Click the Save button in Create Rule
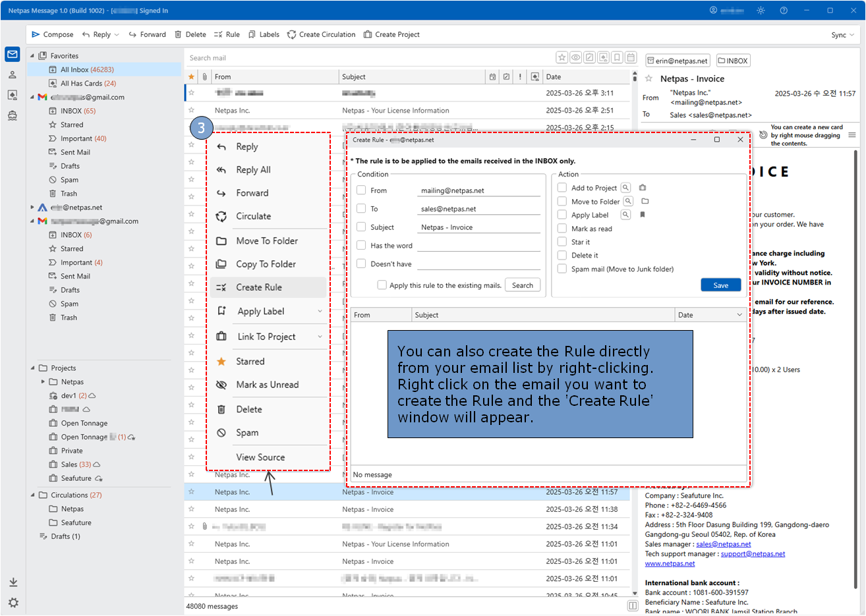 coord(720,285)
